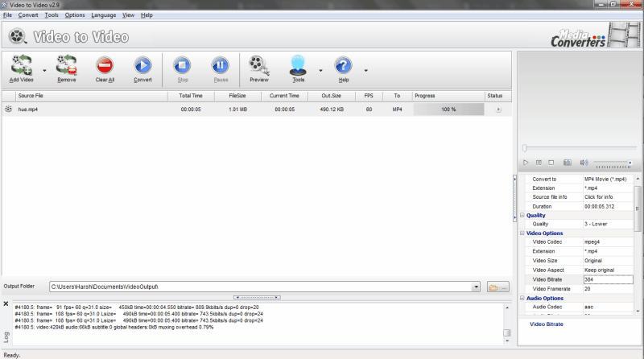
Task: Toggle the side panel splitter handle
Action: [514, 198]
